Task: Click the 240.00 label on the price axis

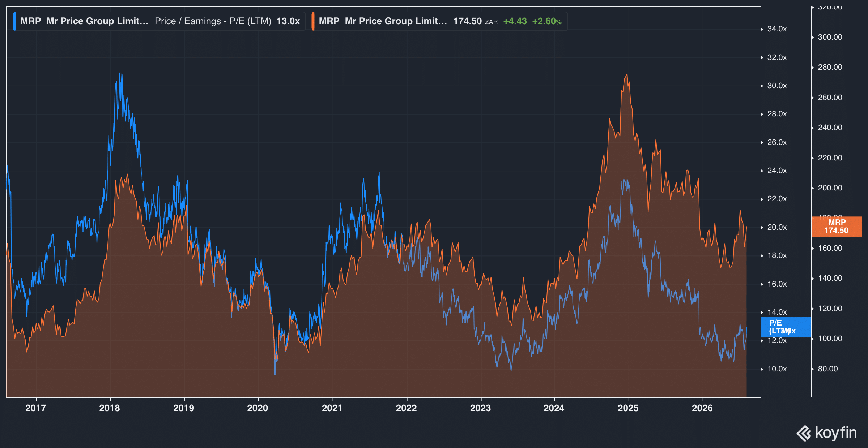Action: [830, 128]
